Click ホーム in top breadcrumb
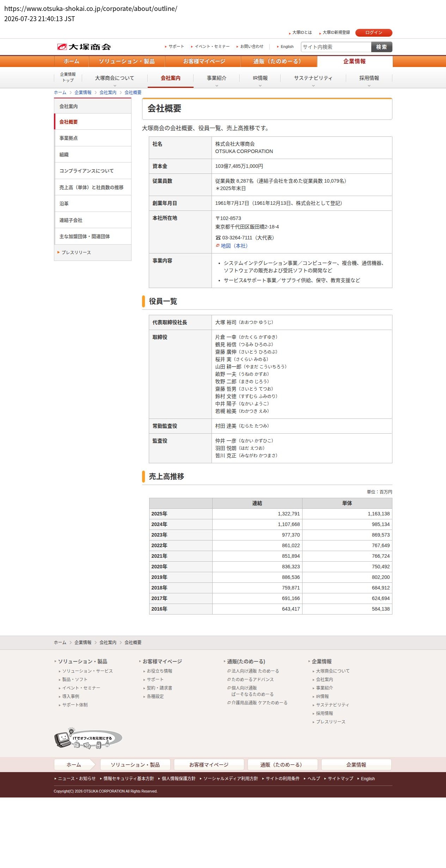446x868 pixels. [x=60, y=92]
